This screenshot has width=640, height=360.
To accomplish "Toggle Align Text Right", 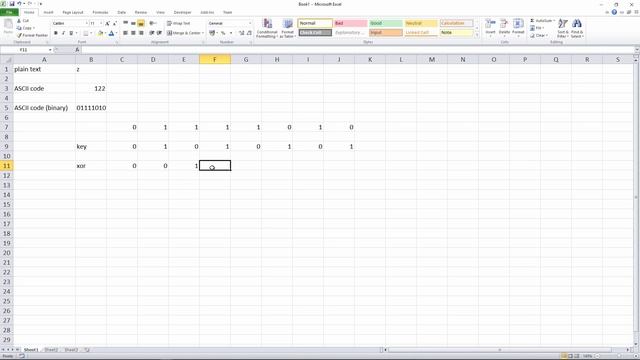I will pos(141,33).
